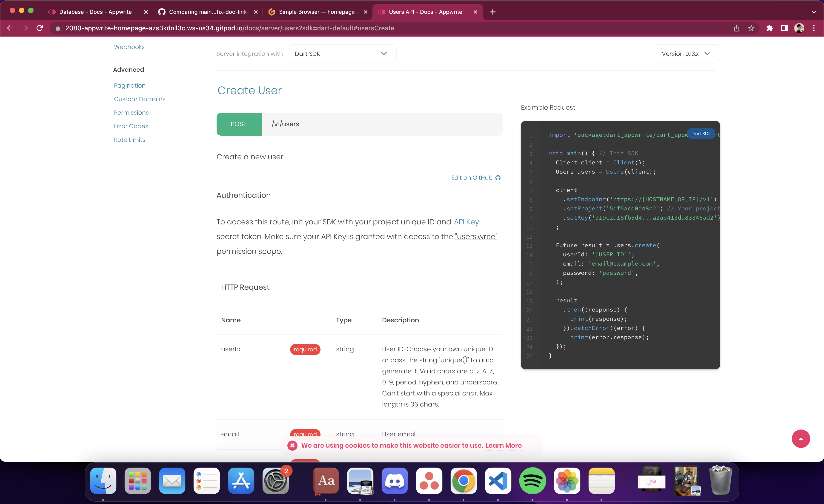Click the POST method badge

tap(239, 124)
